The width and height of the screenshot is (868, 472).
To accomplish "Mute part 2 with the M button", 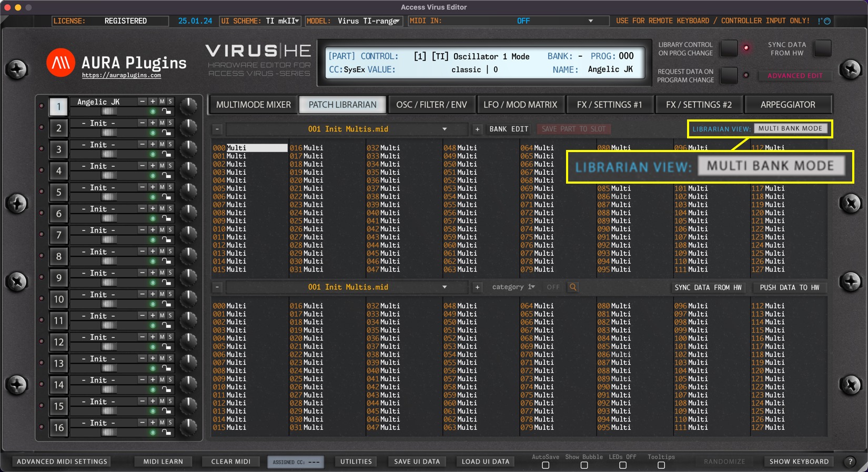I will click(162, 123).
